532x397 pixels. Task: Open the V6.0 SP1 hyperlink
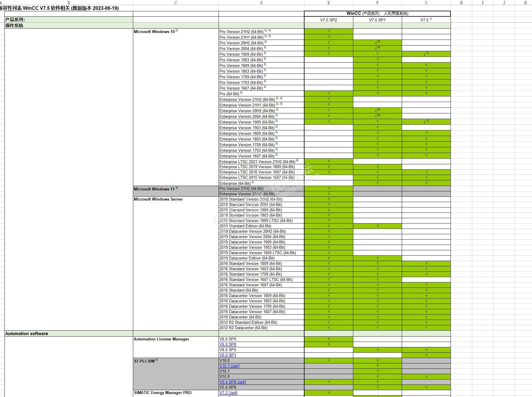coord(228,355)
